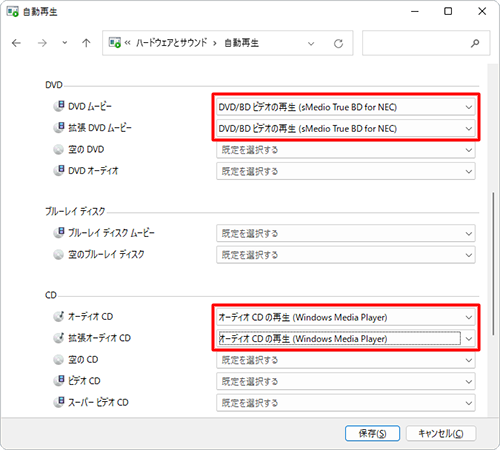Maximize the 自動再生 window
Screen dimensions: 500x450
tap(448, 11)
